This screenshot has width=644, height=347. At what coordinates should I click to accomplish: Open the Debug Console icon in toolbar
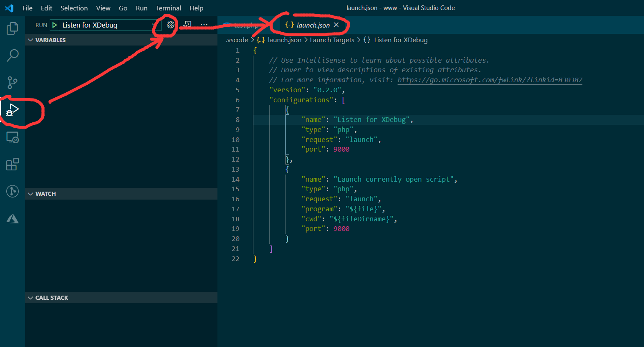click(187, 25)
